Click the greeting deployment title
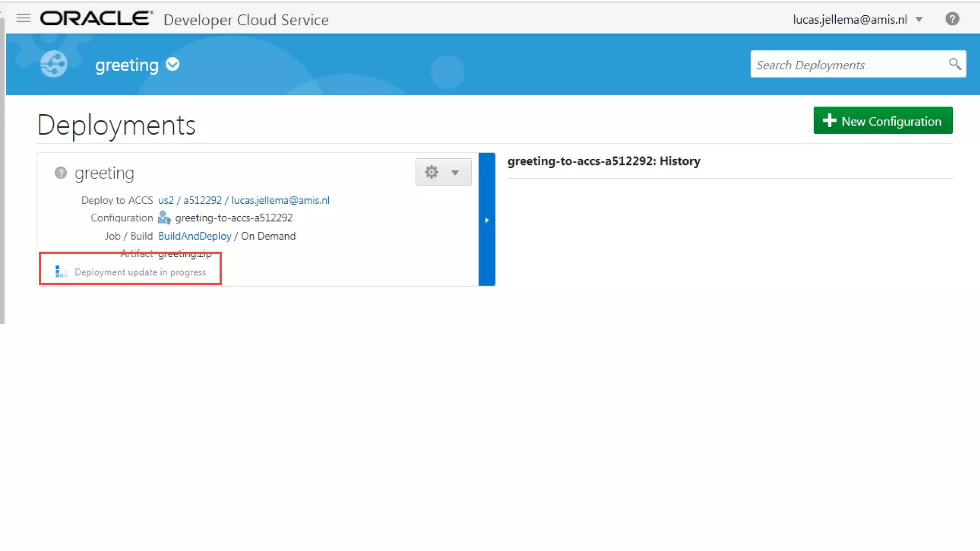 coord(104,173)
